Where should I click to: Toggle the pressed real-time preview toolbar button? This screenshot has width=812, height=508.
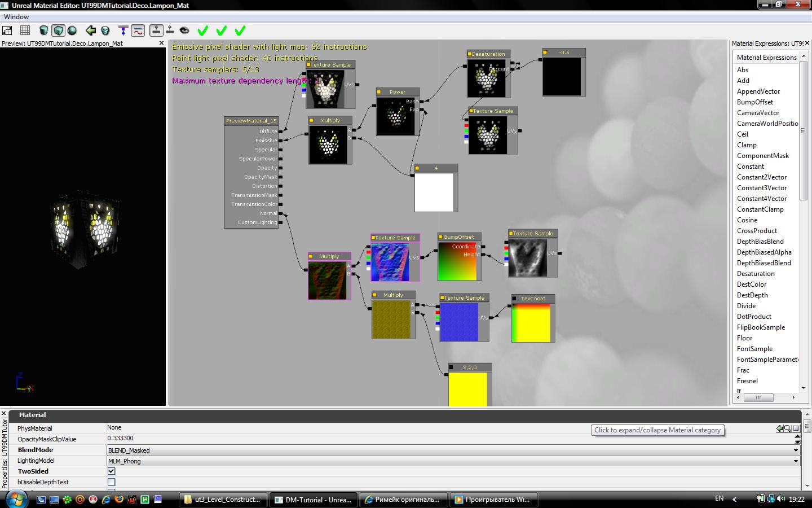pyautogui.click(x=156, y=30)
